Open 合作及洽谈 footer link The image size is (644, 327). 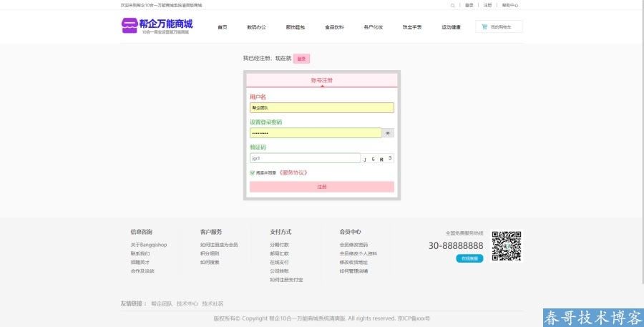[x=142, y=271]
